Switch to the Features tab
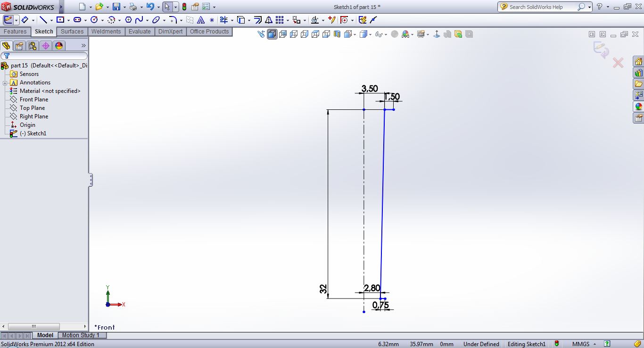 click(15, 32)
